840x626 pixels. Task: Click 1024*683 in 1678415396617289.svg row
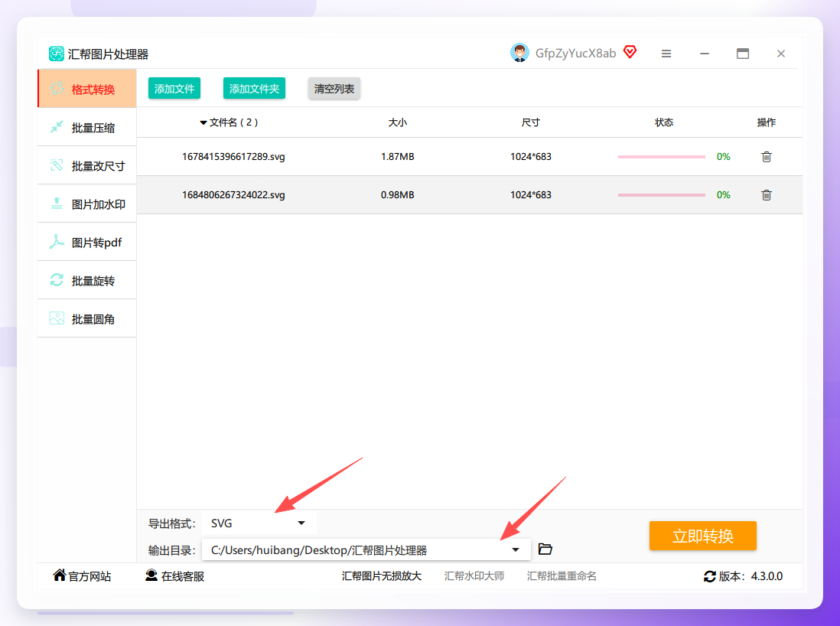coord(530,156)
